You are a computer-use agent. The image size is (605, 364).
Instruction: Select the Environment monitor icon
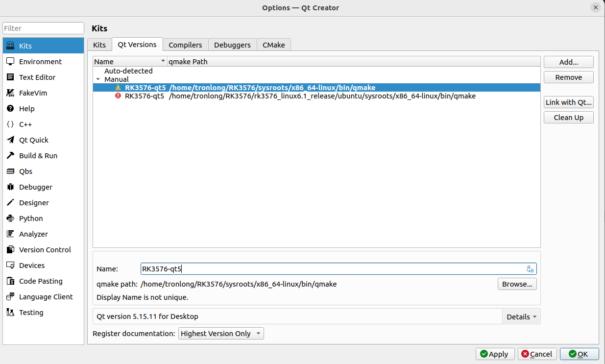point(10,62)
